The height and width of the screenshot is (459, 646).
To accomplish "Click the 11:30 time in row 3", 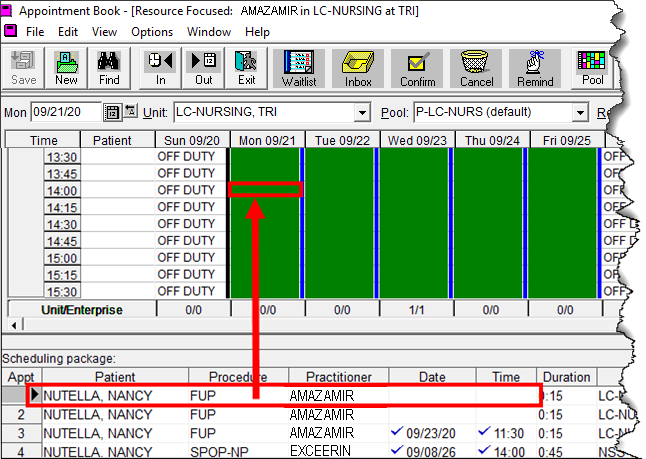I will [x=508, y=433].
